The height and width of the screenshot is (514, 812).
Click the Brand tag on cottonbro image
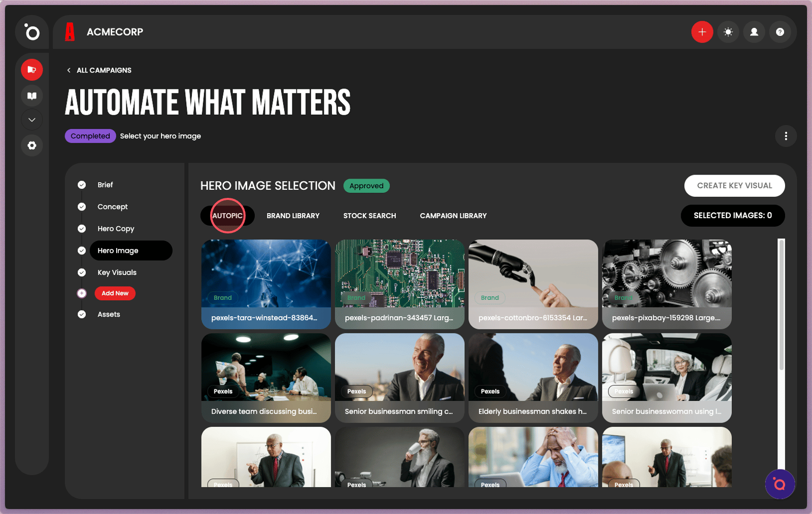click(490, 298)
